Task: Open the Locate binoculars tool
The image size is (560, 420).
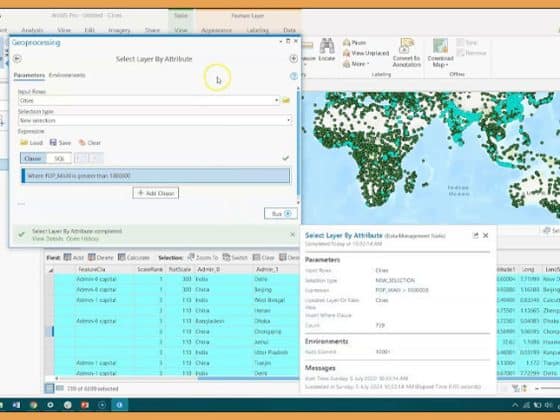Action: pyautogui.click(x=327, y=49)
